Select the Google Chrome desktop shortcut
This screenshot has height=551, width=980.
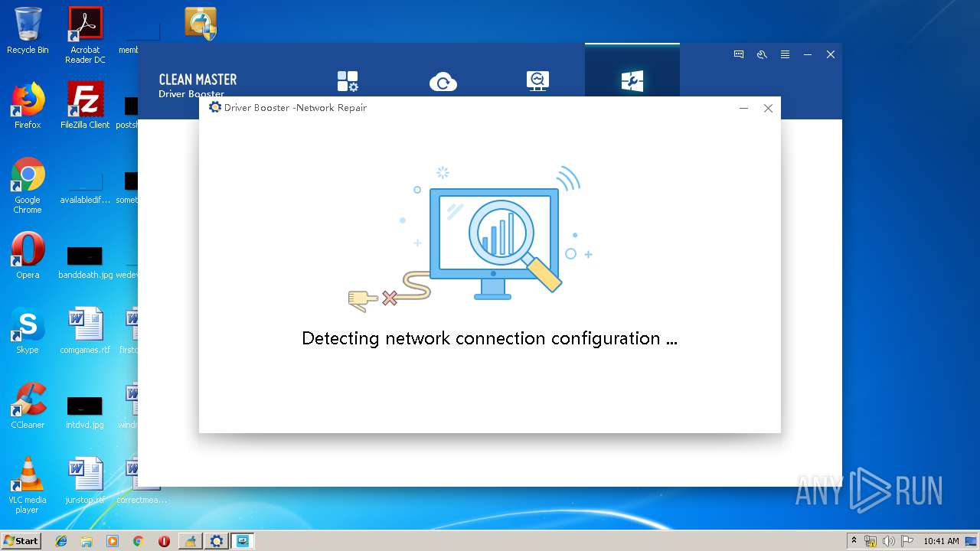pyautogui.click(x=28, y=186)
